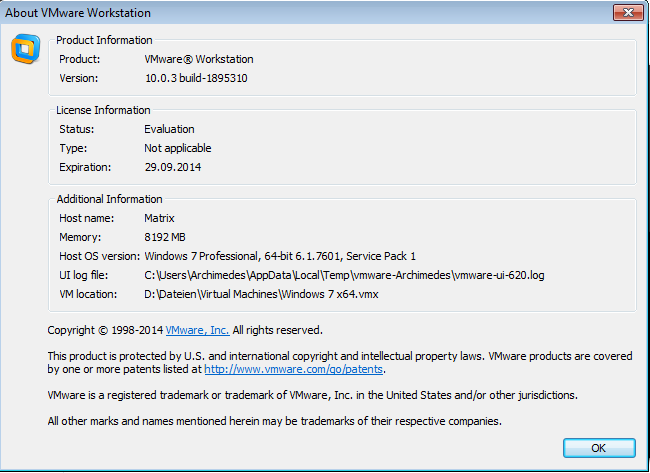The image size is (650, 473).
Task: Click the Not applicable license type value
Action: pyautogui.click(x=177, y=148)
